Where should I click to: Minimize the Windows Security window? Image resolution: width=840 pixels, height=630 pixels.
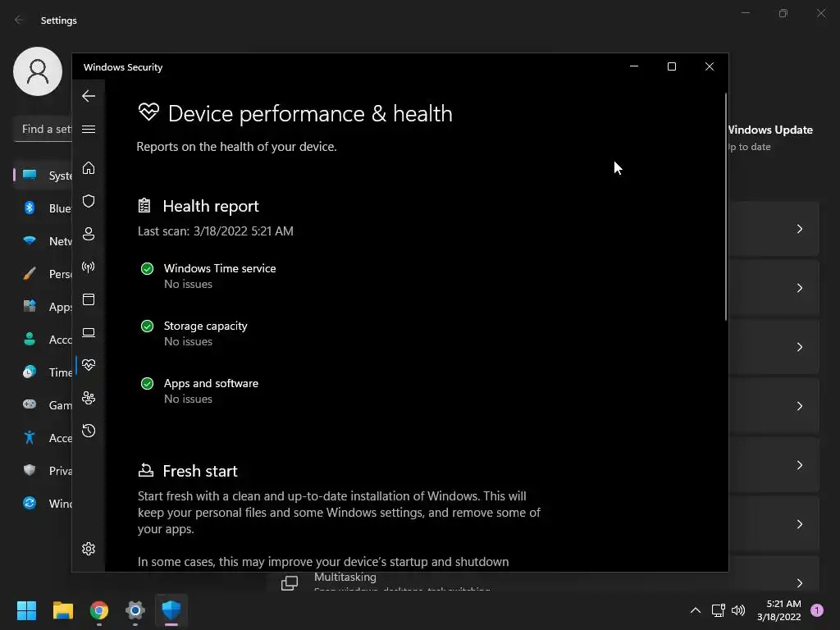[634, 66]
